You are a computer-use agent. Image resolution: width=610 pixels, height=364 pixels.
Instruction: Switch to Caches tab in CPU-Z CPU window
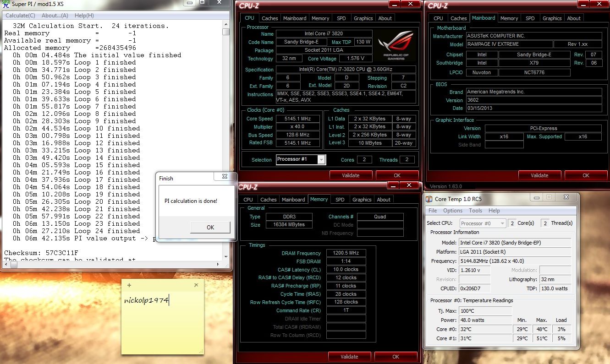269,18
